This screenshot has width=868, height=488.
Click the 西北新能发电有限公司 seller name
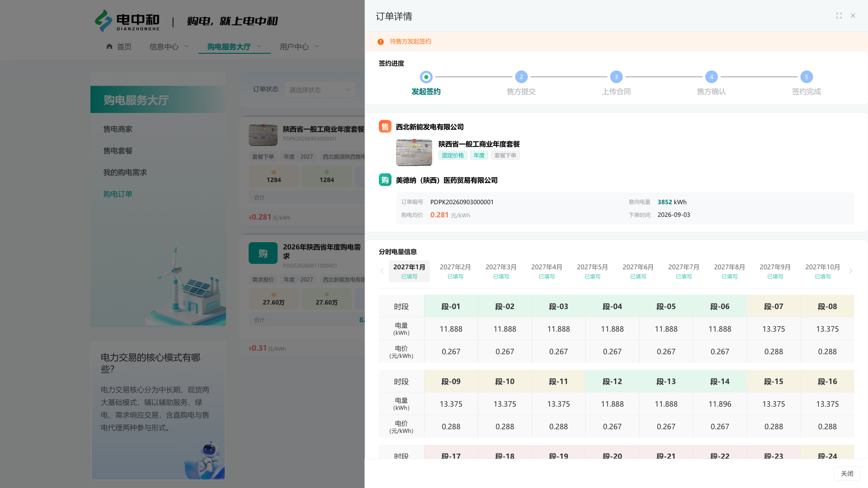coord(429,127)
